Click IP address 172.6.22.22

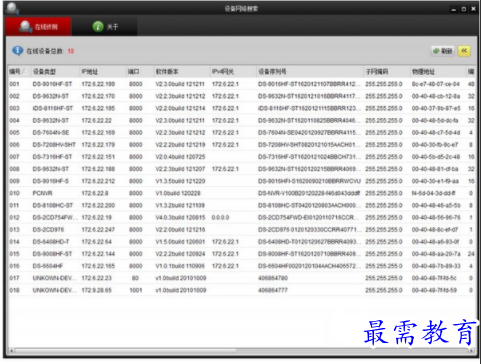pos(97,120)
